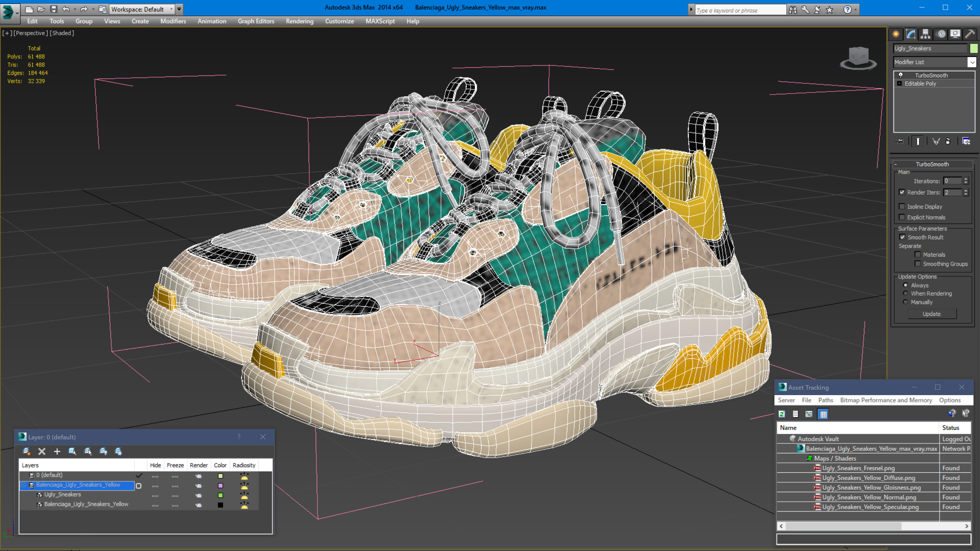Click the Perspective viewport label

(x=30, y=33)
